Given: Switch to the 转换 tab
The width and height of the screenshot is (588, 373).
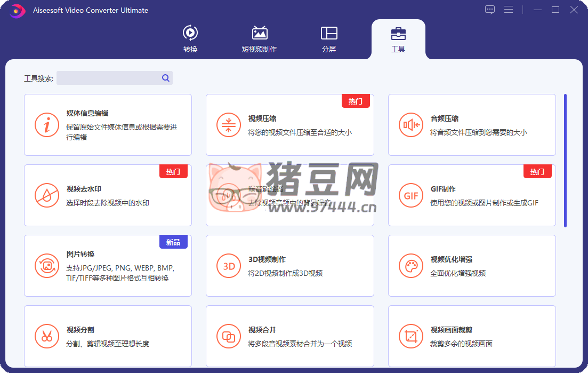Looking at the screenshot, I should pos(190,39).
